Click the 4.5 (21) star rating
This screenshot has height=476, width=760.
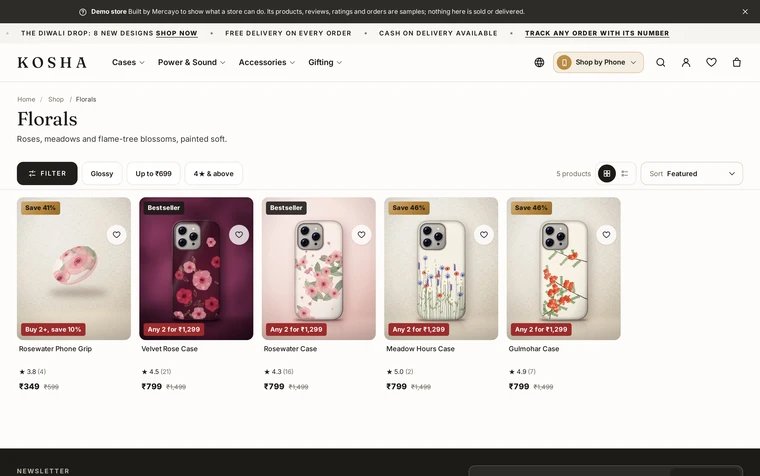[156, 372]
